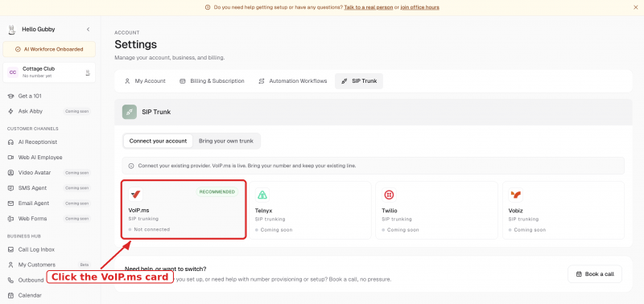Screen dimensions: 644x304
Task: Switch to the My Account tab
Action: point(145,81)
